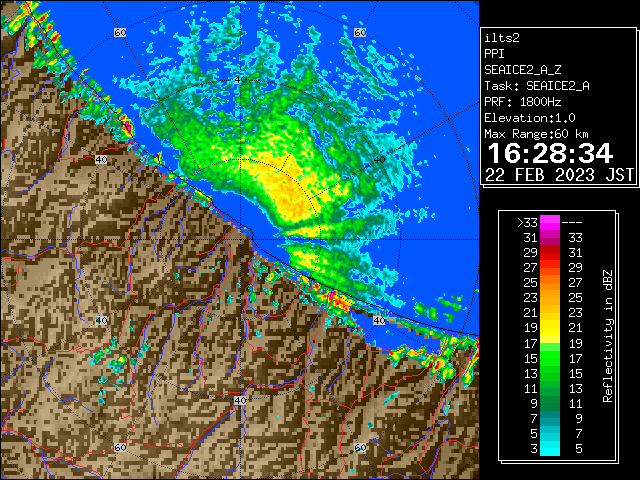Click the 40 km ring label due south

click(x=240, y=400)
